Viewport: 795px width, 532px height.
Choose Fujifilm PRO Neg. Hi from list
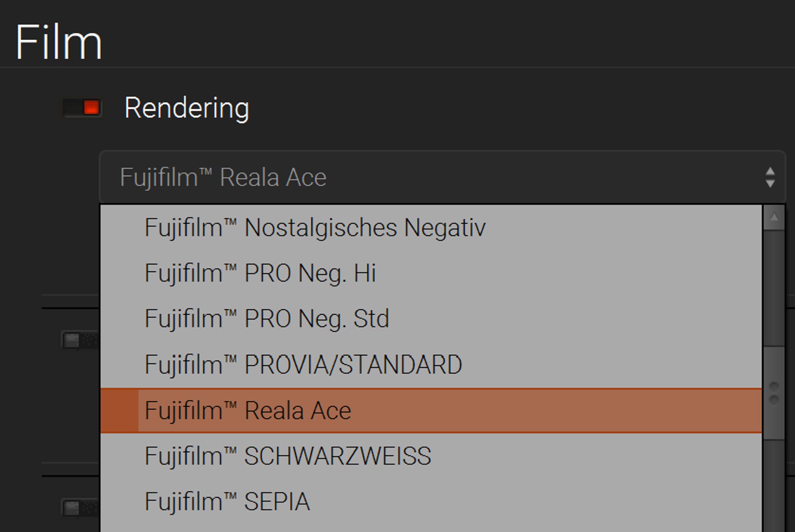260,273
